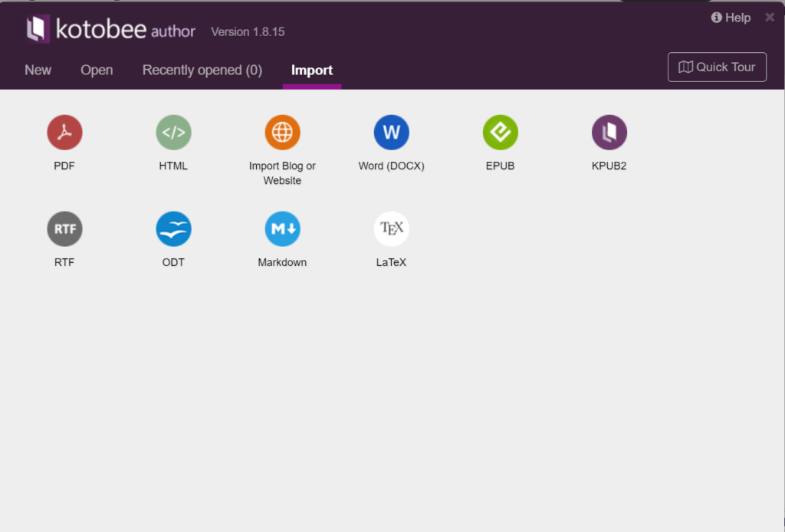Click the Word (DOCX) import icon

click(391, 133)
